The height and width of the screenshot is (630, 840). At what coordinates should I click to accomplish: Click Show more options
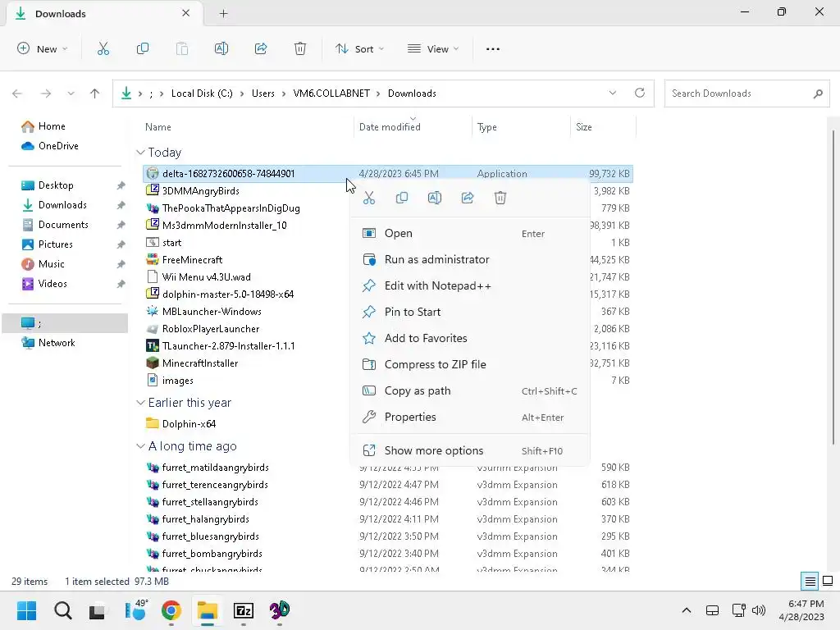470,450
